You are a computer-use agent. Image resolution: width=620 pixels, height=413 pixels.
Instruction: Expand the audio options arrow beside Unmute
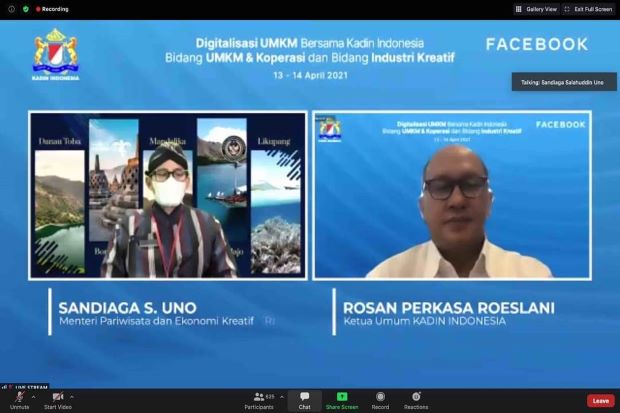34,397
